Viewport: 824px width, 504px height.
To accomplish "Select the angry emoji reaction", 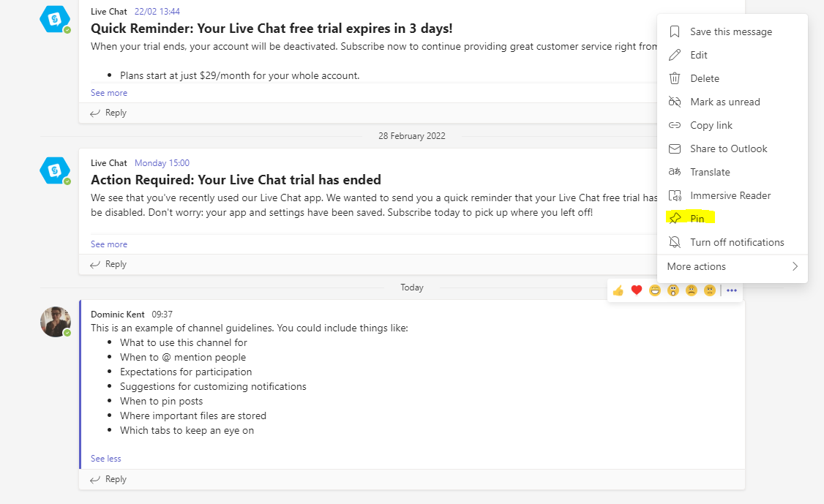I will pos(709,290).
